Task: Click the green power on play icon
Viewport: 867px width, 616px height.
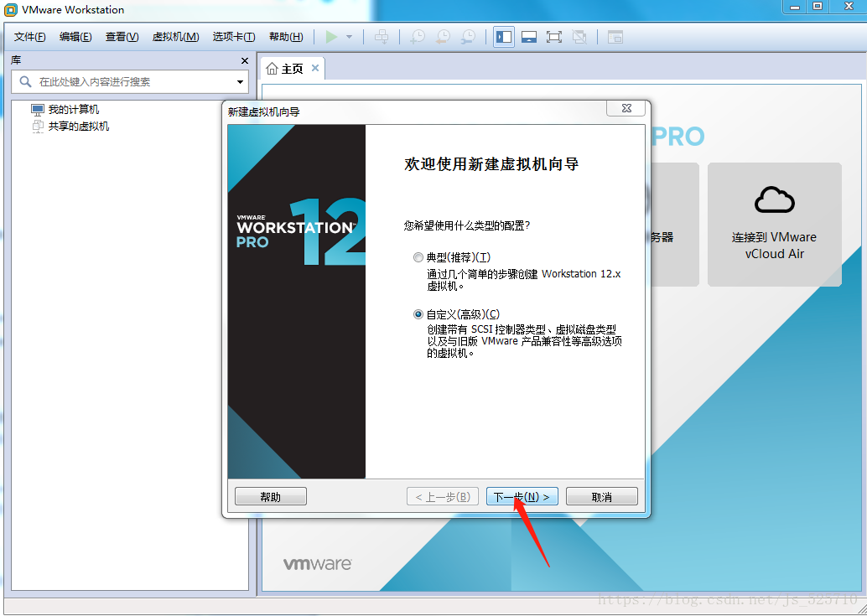Action: (x=331, y=37)
